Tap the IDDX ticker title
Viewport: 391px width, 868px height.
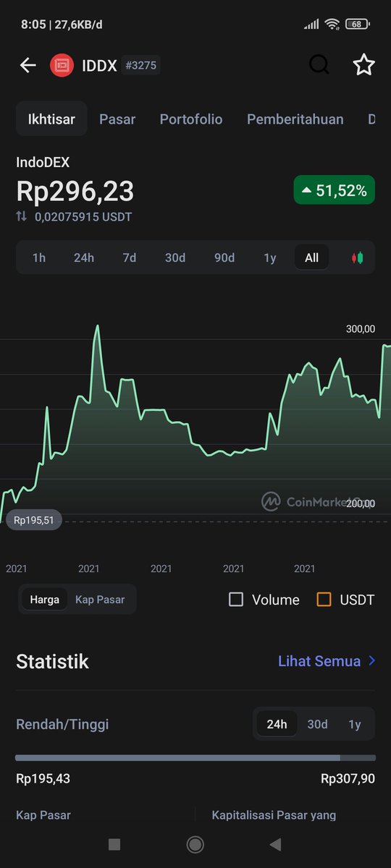pos(99,66)
